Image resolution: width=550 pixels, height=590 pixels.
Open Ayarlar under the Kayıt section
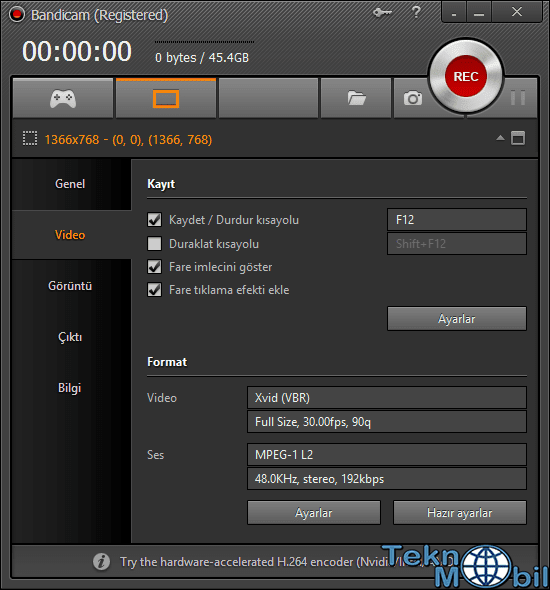[x=457, y=319]
